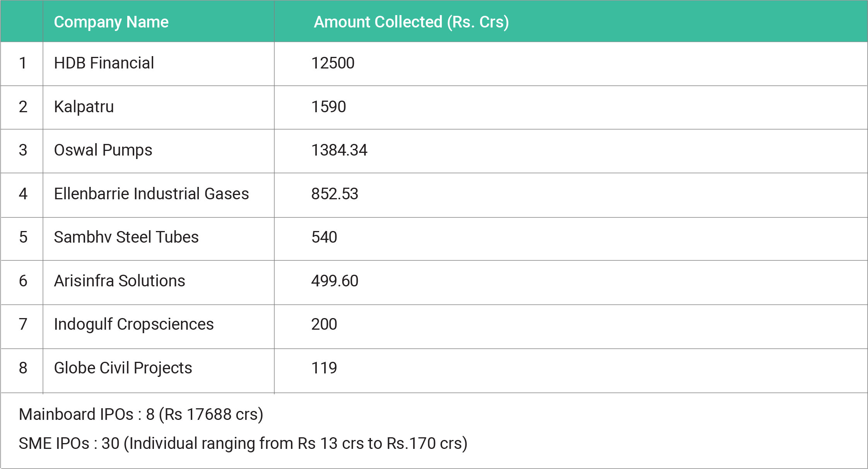868x469 pixels.
Task: Select the Arisinfra Solutions cell
Action: coord(120,281)
